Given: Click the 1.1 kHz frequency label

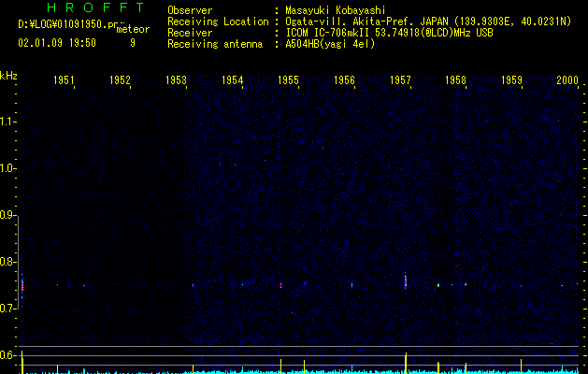Looking at the screenshot, I should coord(7,122).
